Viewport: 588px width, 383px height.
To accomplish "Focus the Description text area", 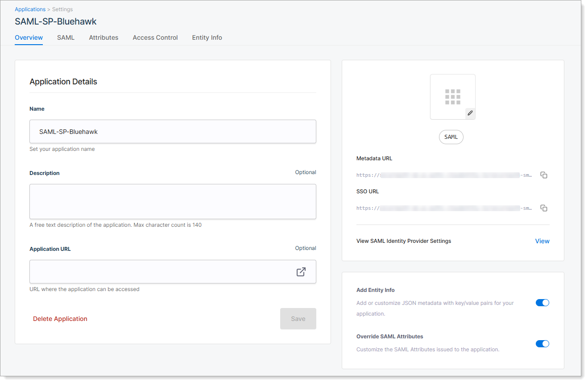I will click(173, 201).
